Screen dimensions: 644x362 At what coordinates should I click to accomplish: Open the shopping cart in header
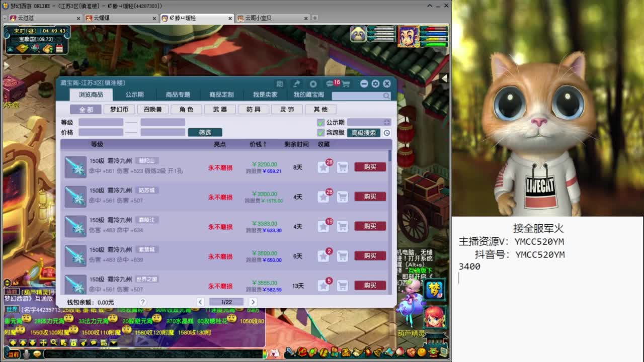pos(346,84)
